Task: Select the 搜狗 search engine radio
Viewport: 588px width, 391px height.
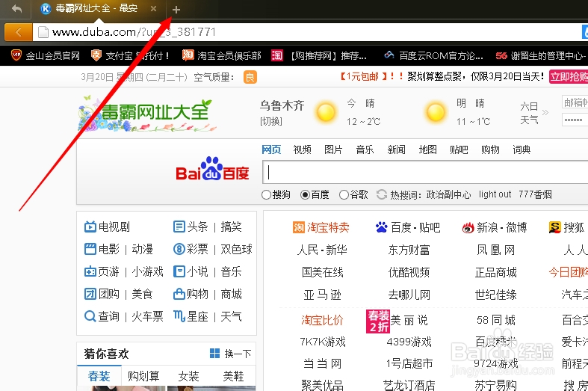Action: click(266, 194)
